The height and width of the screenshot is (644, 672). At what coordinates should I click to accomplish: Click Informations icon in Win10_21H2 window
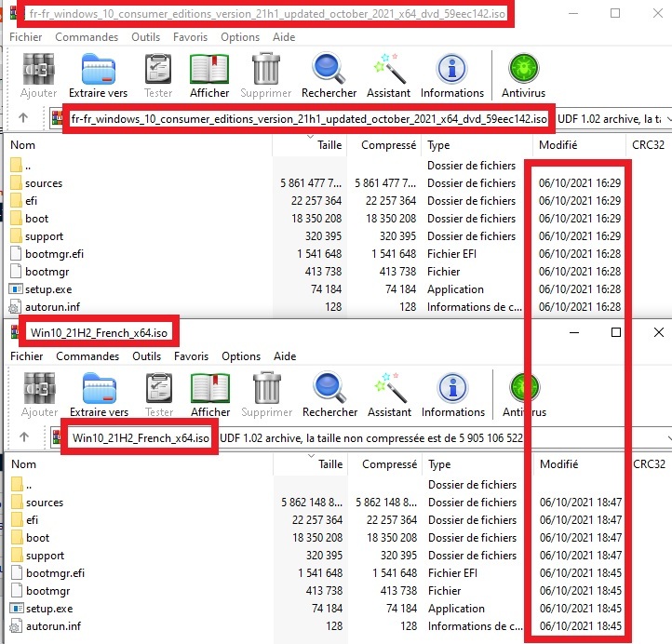click(453, 395)
